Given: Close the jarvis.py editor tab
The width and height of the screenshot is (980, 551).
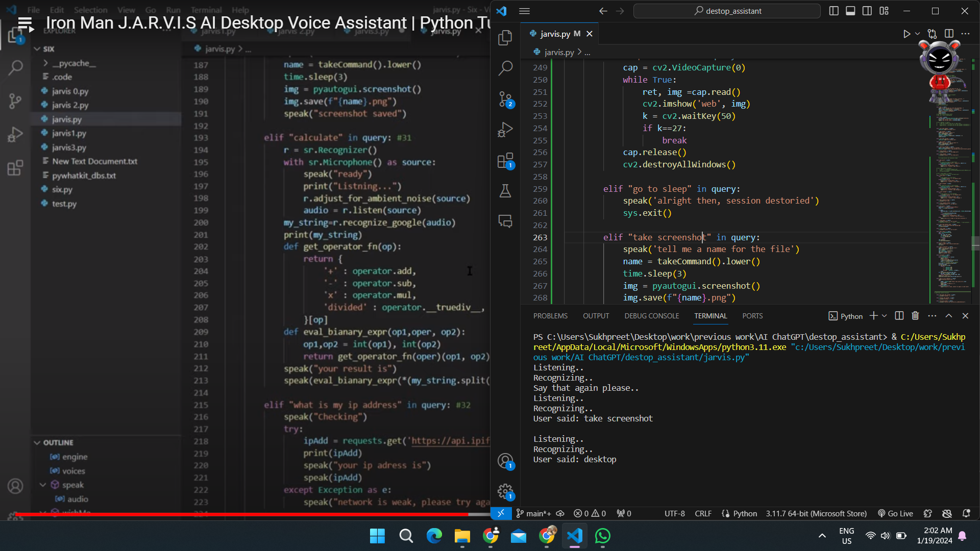Looking at the screenshot, I should [590, 34].
